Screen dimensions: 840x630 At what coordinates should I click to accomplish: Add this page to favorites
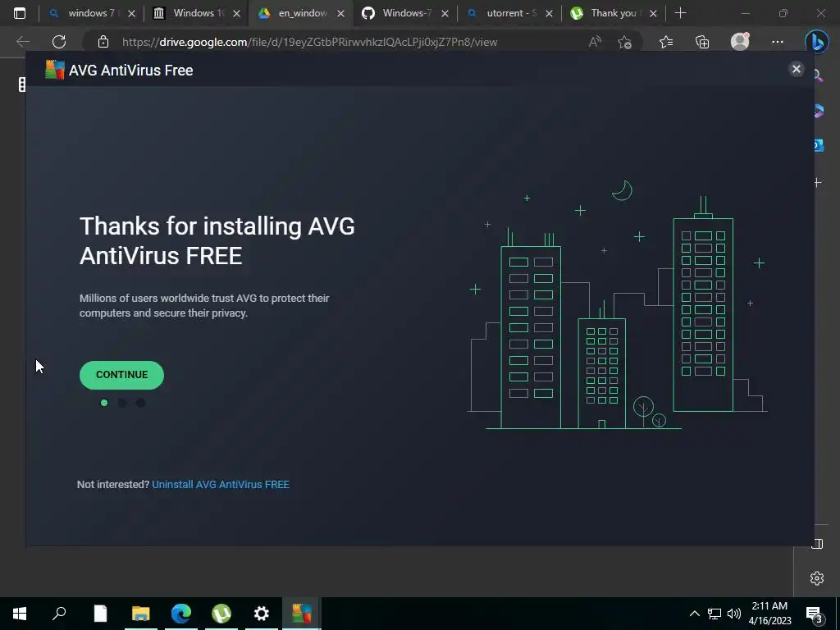pyautogui.click(x=624, y=42)
